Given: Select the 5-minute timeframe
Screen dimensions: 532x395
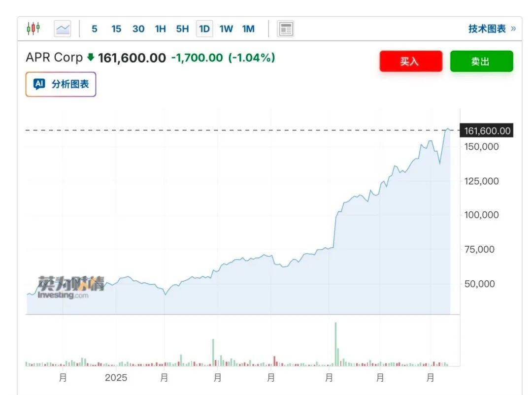Looking at the screenshot, I should click(x=94, y=29).
